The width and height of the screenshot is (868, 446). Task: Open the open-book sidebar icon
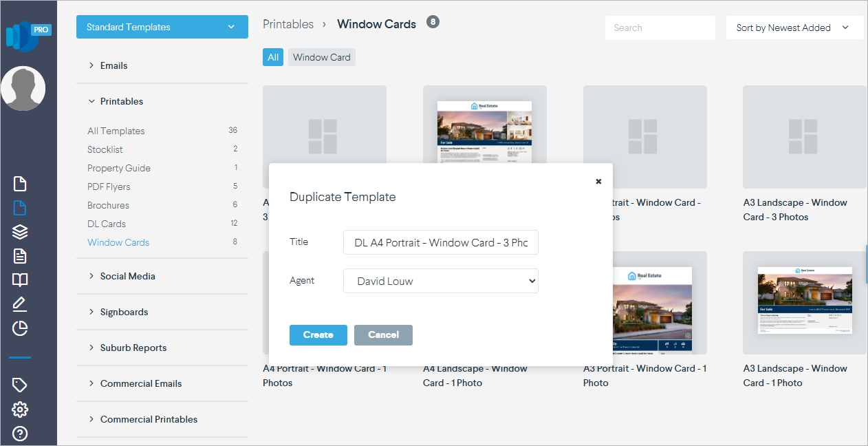20,280
